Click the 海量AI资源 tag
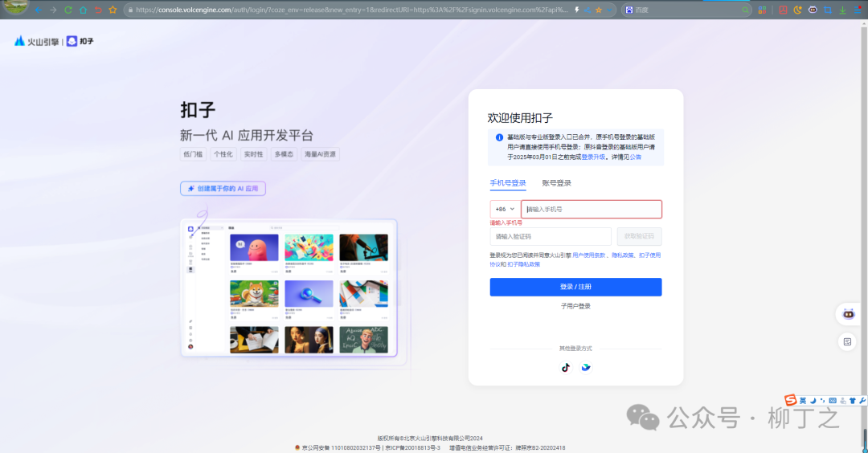The height and width of the screenshot is (453, 868). (320, 154)
